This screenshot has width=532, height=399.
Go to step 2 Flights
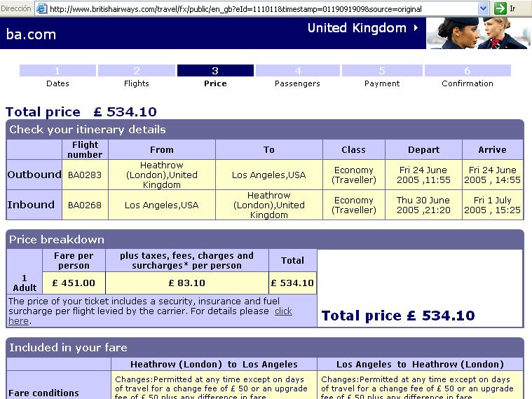click(137, 76)
